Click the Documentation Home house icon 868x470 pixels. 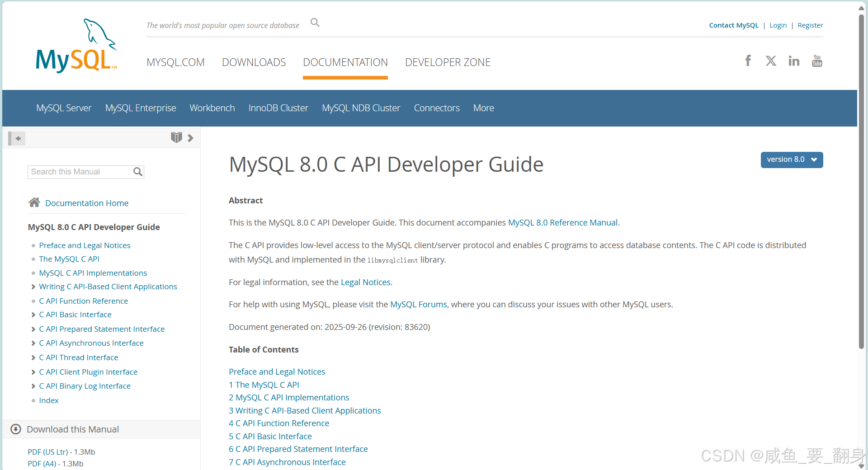tap(34, 202)
